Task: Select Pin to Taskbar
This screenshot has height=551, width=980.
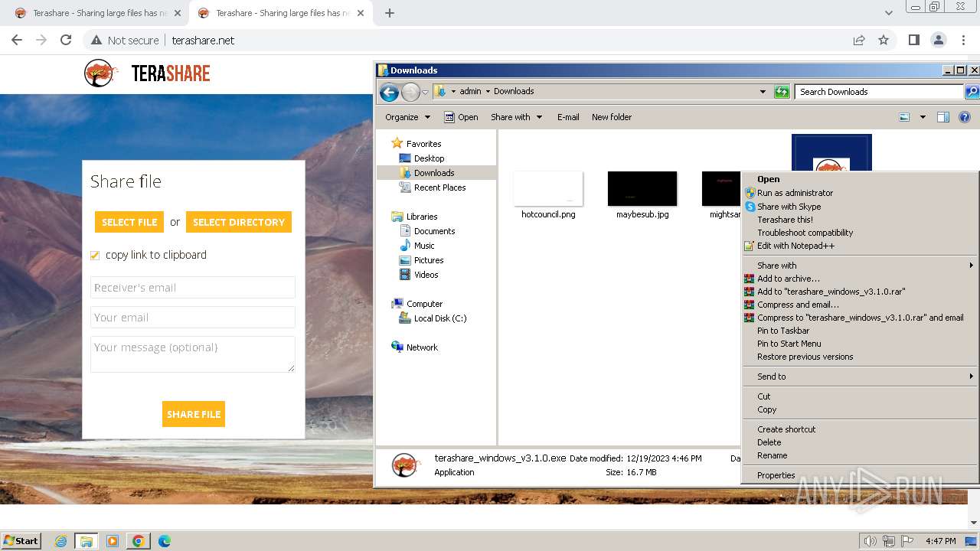Action: [782, 331]
